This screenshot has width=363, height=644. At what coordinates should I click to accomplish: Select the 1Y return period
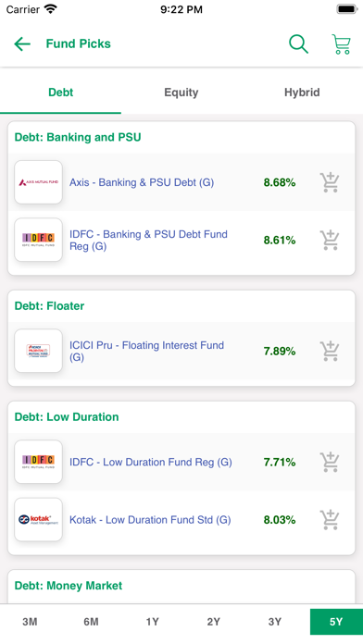[152, 622]
